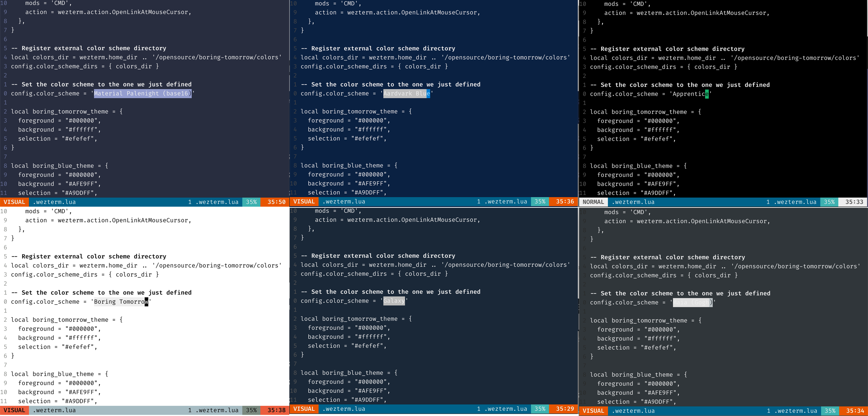Click 'Set the color scheme' comment in the Maia (Gogh) pane
Viewport: 868px width, 416px height.
point(680,294)
